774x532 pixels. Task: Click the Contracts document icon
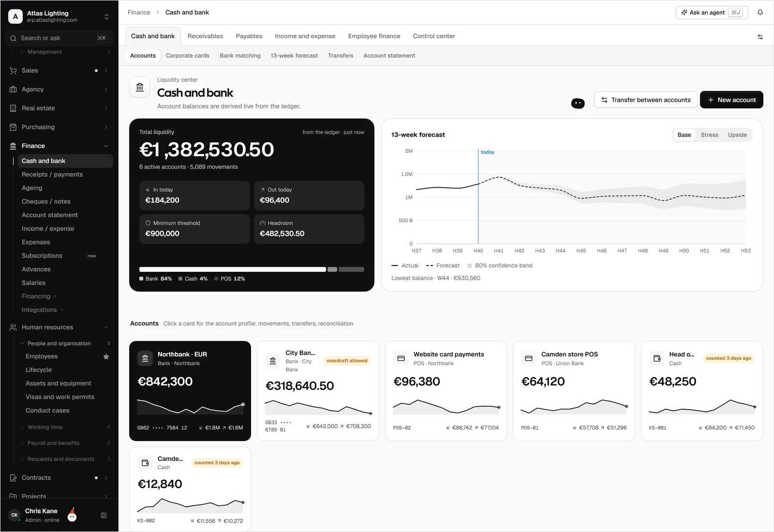[13, 478]
